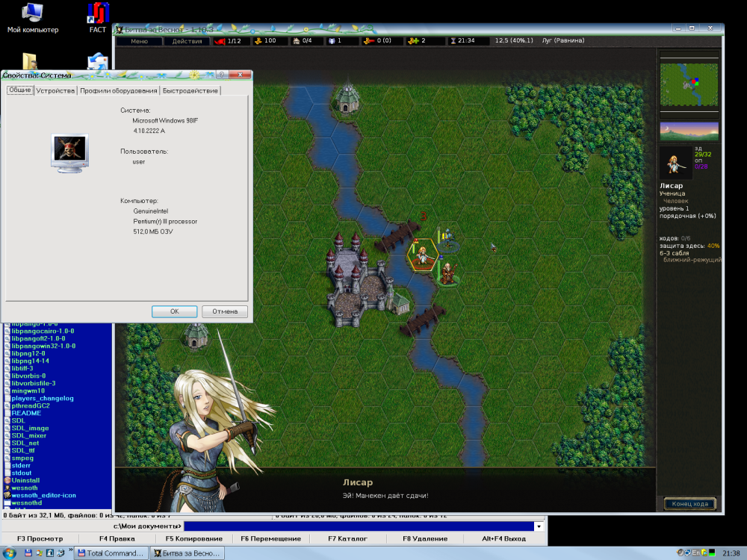This screenshot has height=560, width=747.
Task: Click F4 Правка button
Action: point(117,538)
